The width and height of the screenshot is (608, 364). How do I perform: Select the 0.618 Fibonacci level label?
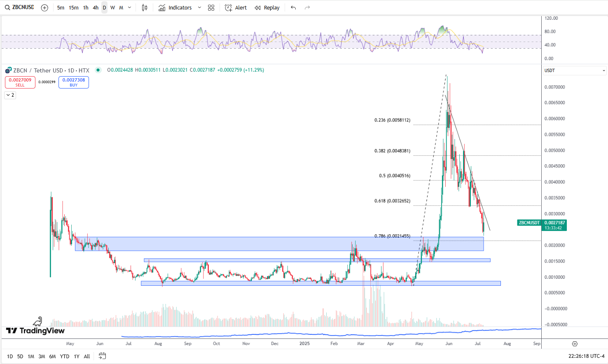[392, 201]
